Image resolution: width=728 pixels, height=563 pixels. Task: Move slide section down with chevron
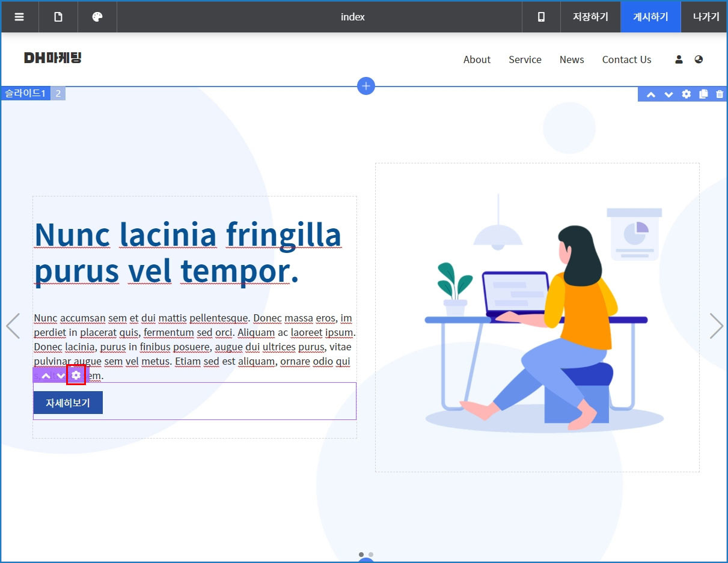coord(668,94)
